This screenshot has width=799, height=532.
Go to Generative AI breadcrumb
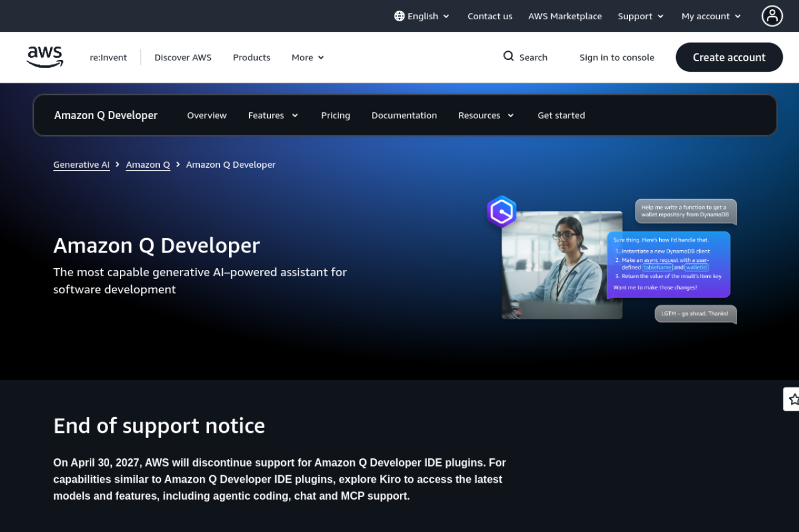pos(81,165)
